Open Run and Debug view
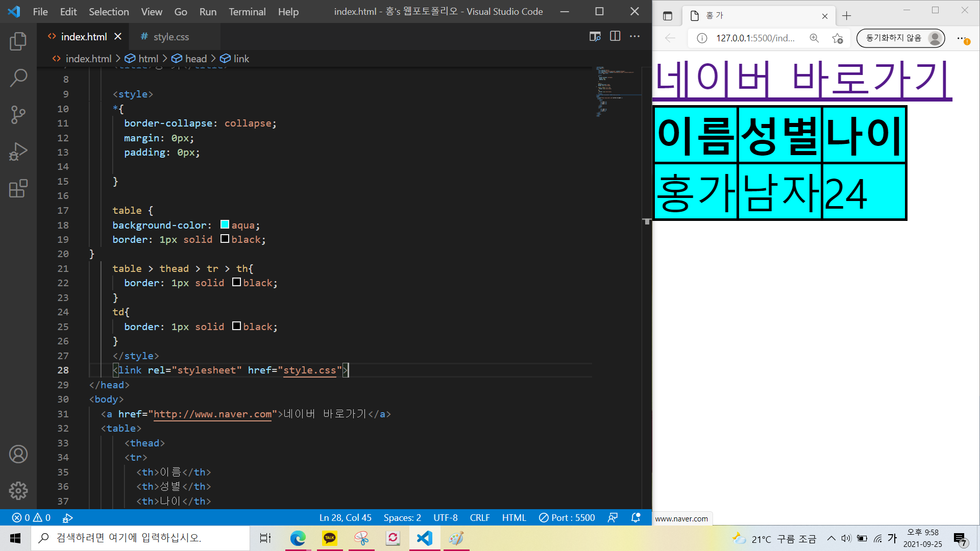980x551 pixels. point(18,152)
